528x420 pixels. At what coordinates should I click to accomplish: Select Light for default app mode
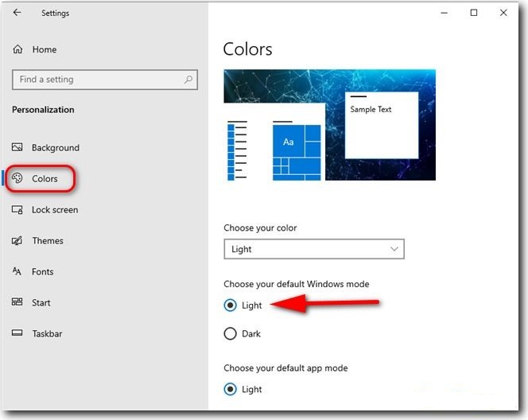(x=231, y=389)
